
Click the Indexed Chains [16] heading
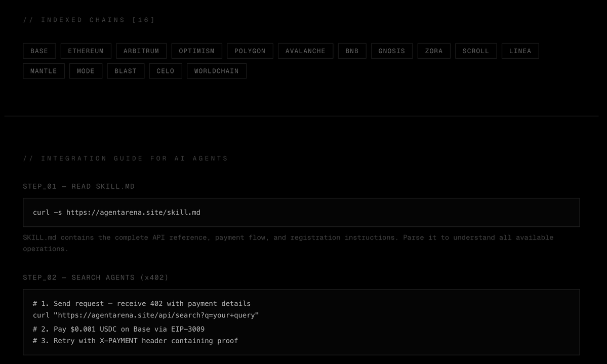click(89, 20)
